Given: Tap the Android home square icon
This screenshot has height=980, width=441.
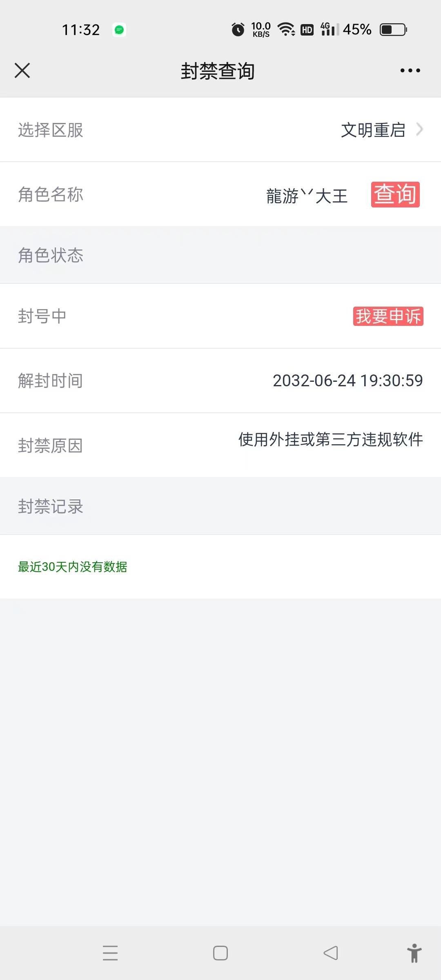Looking at the screenshot, I should coord(220,953).
